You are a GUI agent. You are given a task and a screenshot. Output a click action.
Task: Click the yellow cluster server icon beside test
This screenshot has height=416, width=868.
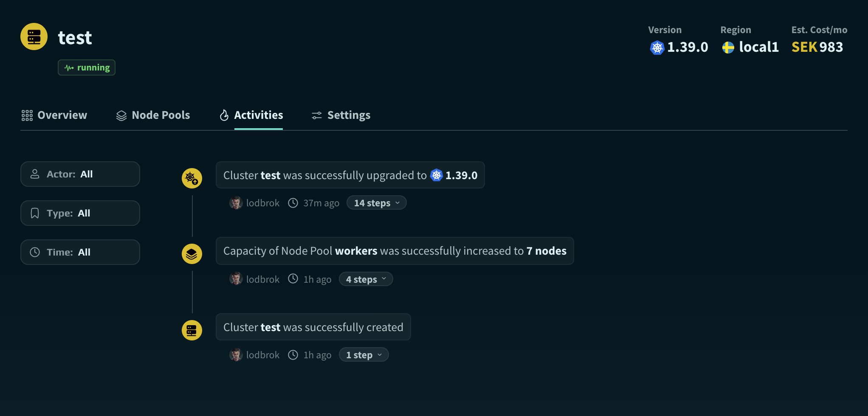[34, 37]
